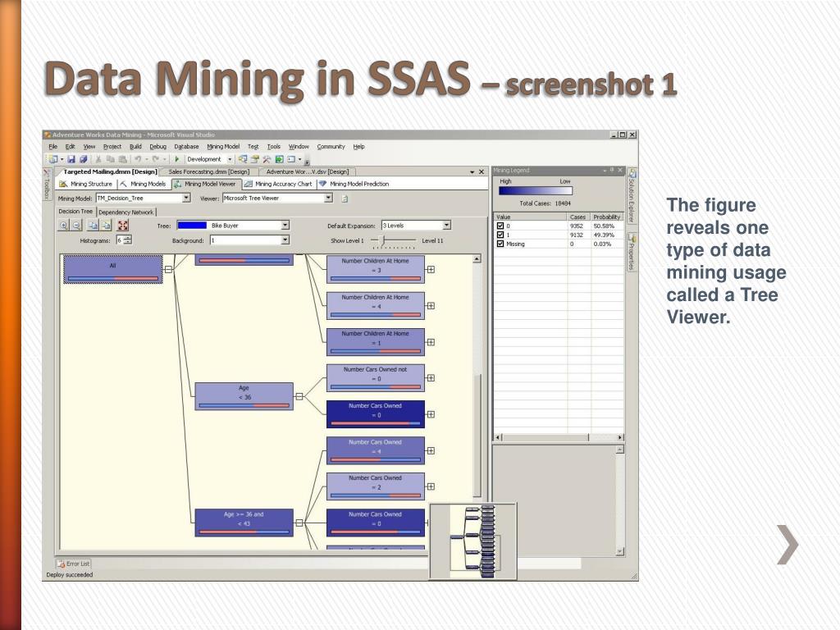Viewport: 840px width, 630px height.
Task: Expand Number Cars Owned = 2 node
Action: tap(431, 487)
